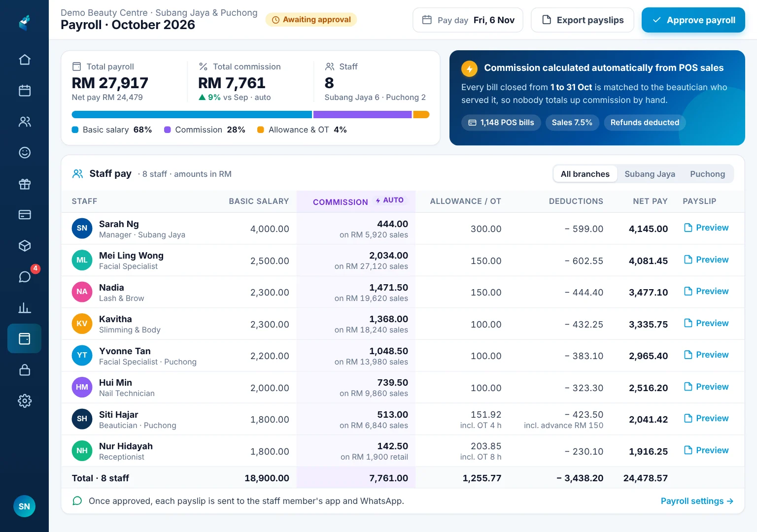Click total payroll value RM 27,917
Image resolution: width=757 pixels, height=532 pixels.
click(x=110, y=83)
